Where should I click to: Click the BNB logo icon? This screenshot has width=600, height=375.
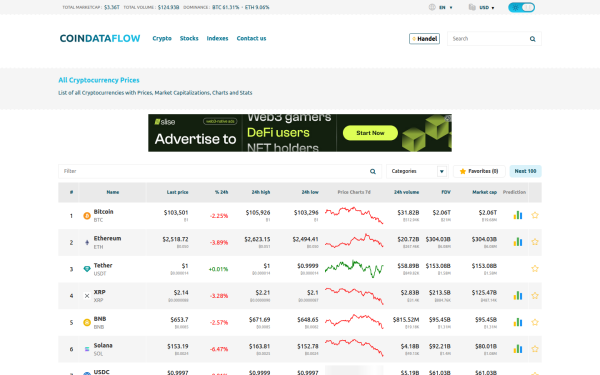pos(87,322)
